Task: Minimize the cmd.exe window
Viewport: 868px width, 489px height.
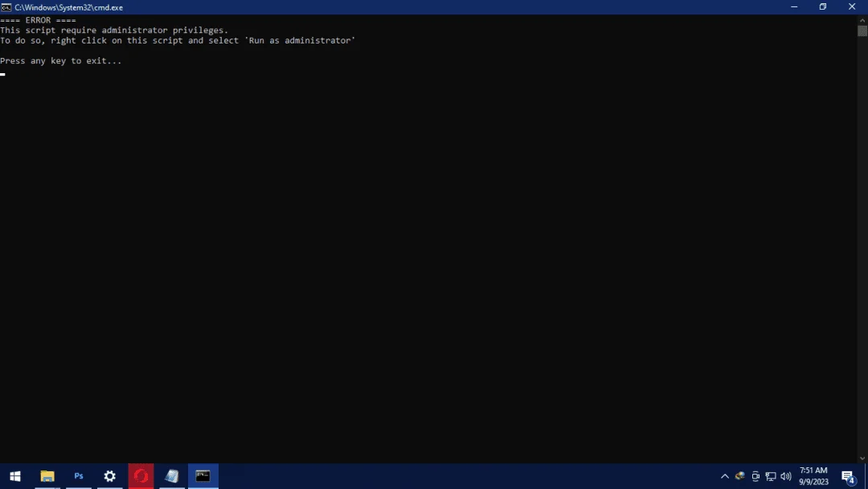Action: click(794, 7)
